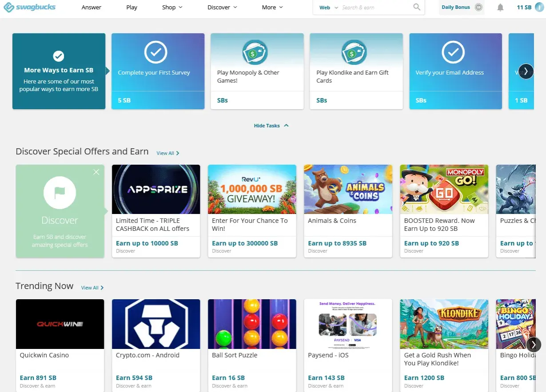Viewport: 546px width, 392px height.
Task: Click View All for Special Offers
Action: (x=168, y=153)
